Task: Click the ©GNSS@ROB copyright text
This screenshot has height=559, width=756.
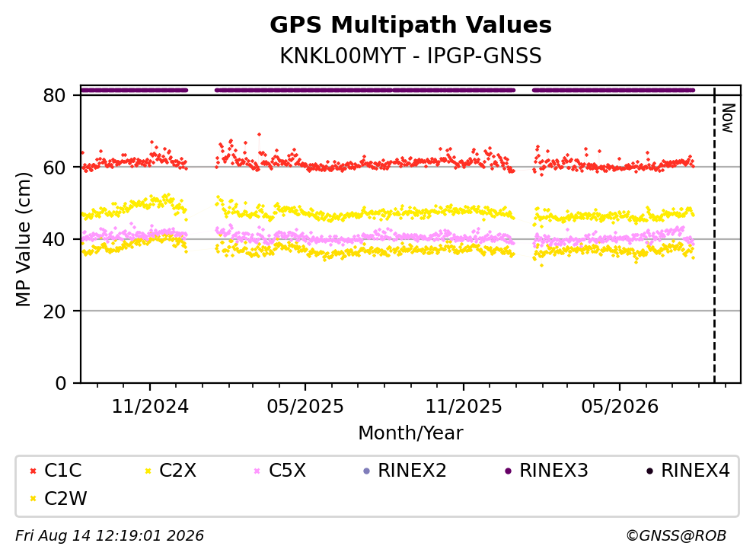Action: click(676, 536)
